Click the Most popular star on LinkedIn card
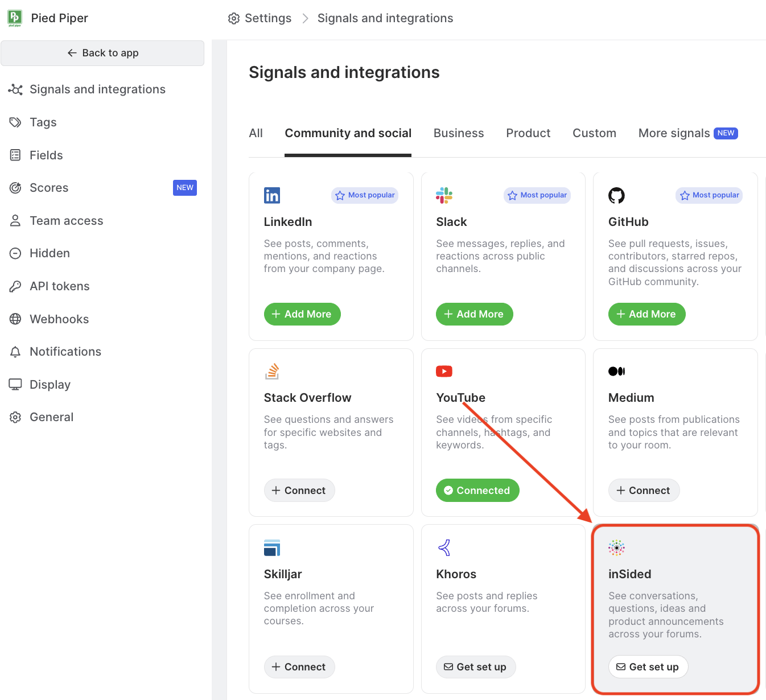Image resolution: width=766 pixels, height=700 pixels. tap(340, 195)
